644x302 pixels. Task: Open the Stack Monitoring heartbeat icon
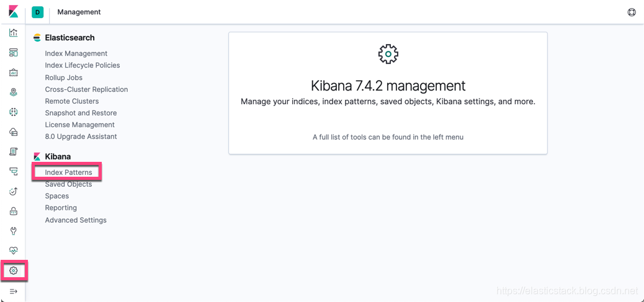pos(14,251)
